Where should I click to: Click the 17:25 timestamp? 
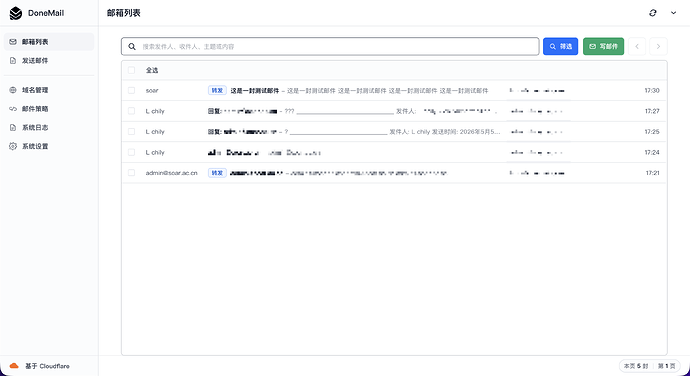click(652, 132)
